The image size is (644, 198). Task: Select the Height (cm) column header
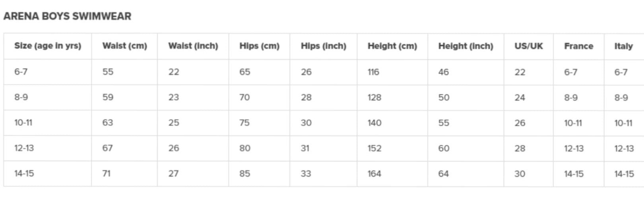392,46
